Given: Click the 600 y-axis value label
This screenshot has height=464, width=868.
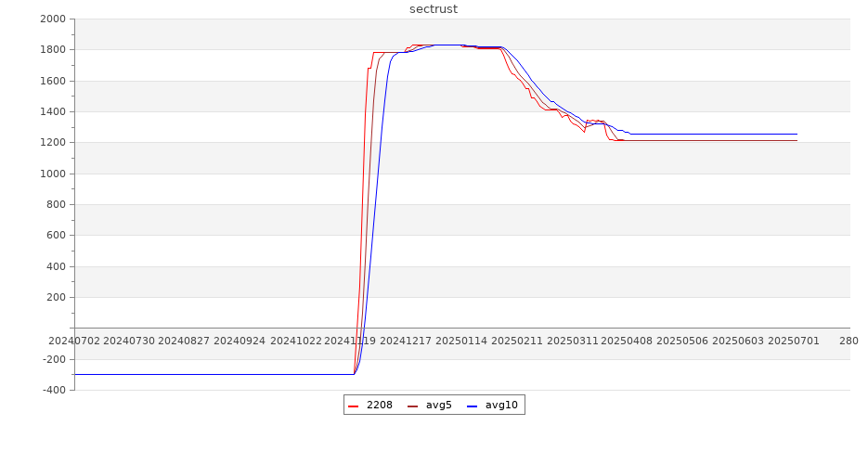Looking at the screenshot, I should point(54,236).
